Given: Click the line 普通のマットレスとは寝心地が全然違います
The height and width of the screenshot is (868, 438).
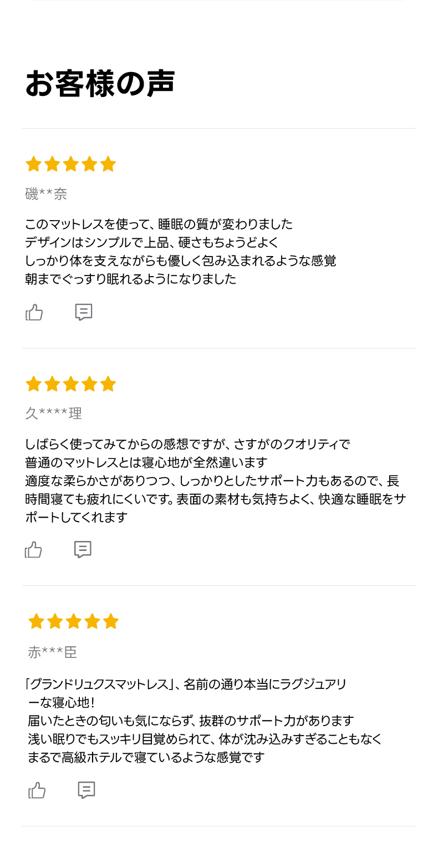Looking at the screenshot, I should click(146, 462).
